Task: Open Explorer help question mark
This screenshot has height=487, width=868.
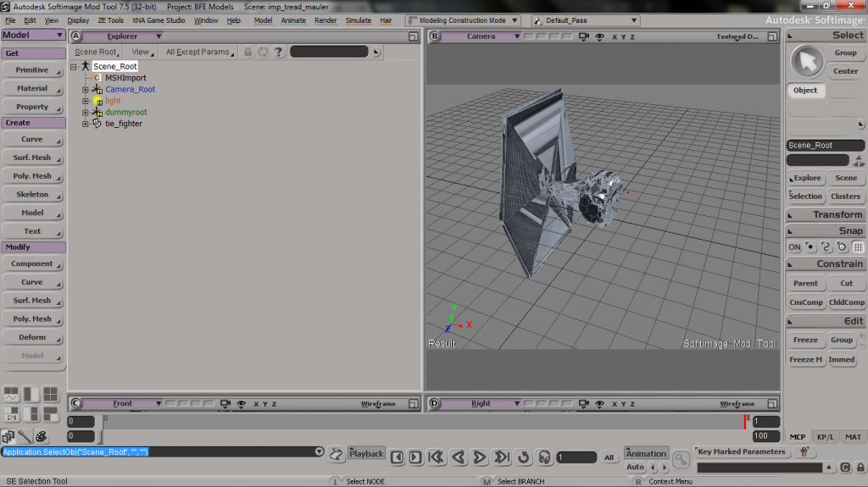Action: point(278,52)
